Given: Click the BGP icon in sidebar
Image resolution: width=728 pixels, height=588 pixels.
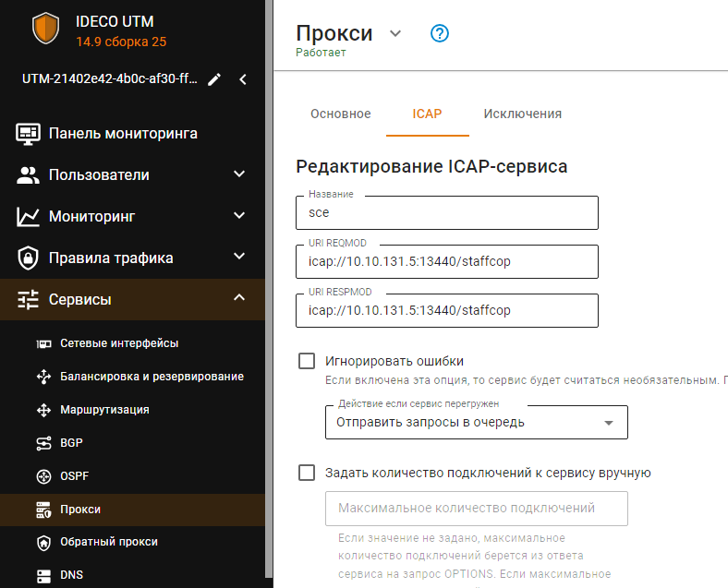Looking at the screenshot, I should (42, 443).
